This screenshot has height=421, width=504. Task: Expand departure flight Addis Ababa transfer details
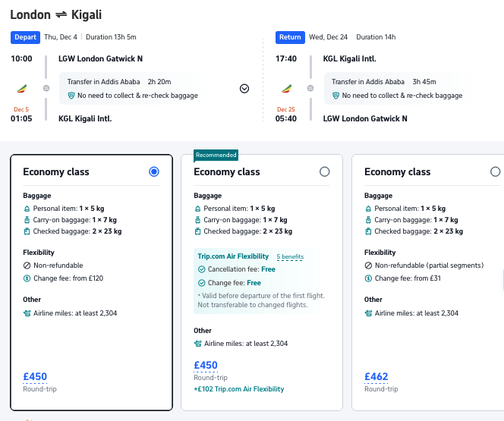(x=244, y=88)
